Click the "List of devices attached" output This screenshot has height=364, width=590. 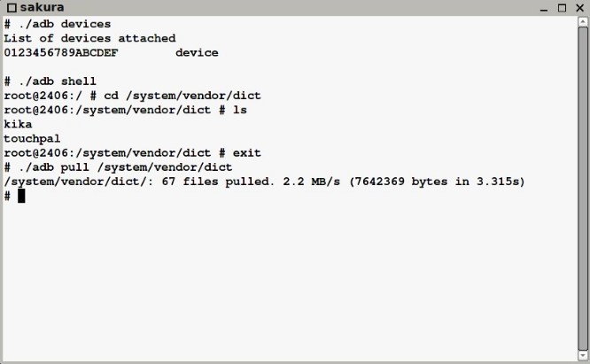point(89,38)
